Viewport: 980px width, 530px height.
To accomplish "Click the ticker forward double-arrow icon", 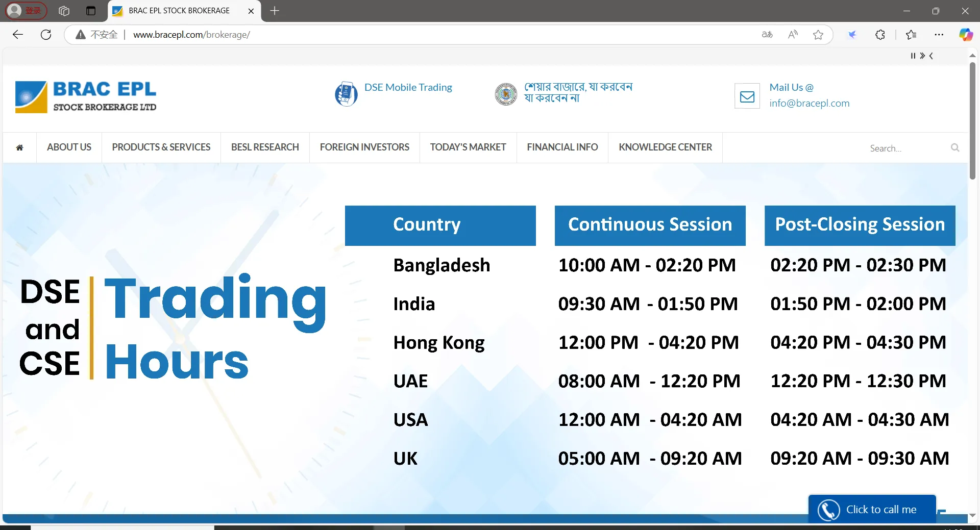I will (x=922, y=56).
